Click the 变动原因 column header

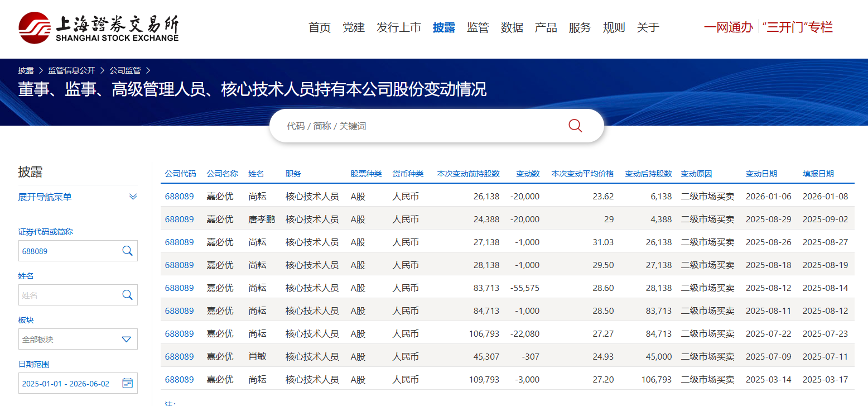[696, 174]
